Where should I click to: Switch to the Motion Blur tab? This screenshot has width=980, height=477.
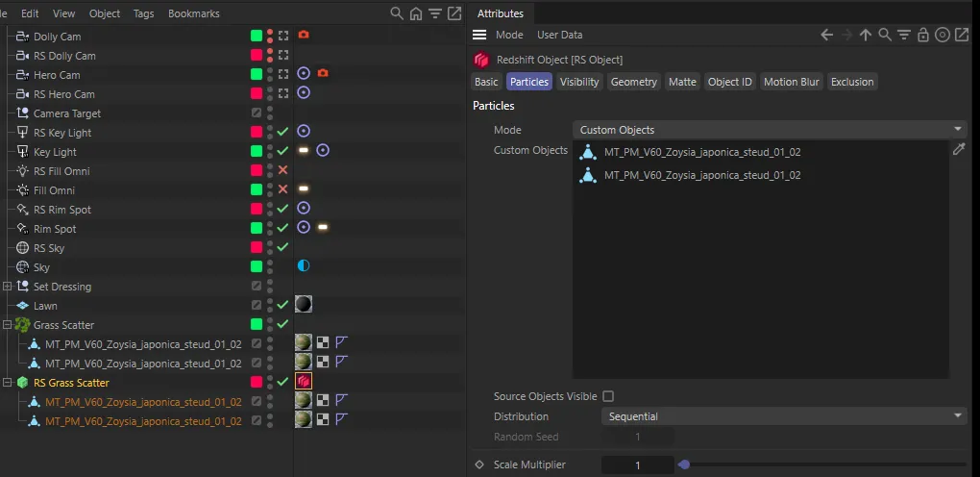[x=792, y=82]
